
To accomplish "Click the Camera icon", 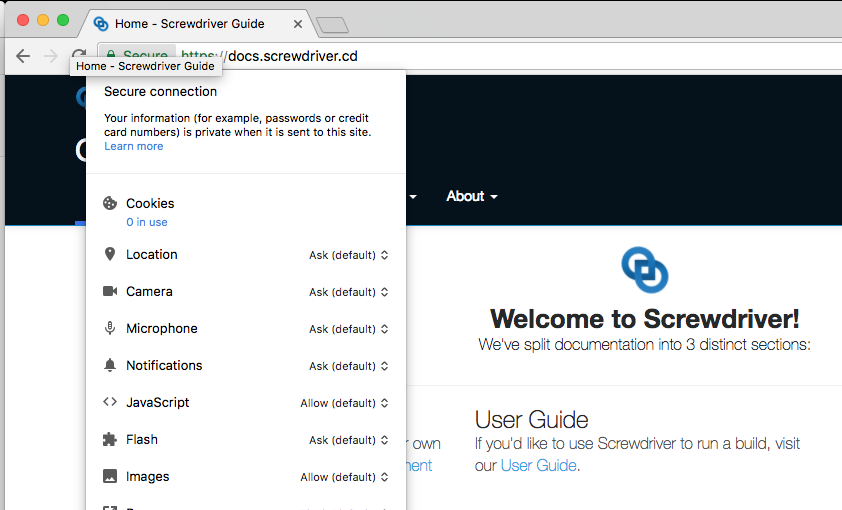I will pyautogui.click(x=110, y=291).
